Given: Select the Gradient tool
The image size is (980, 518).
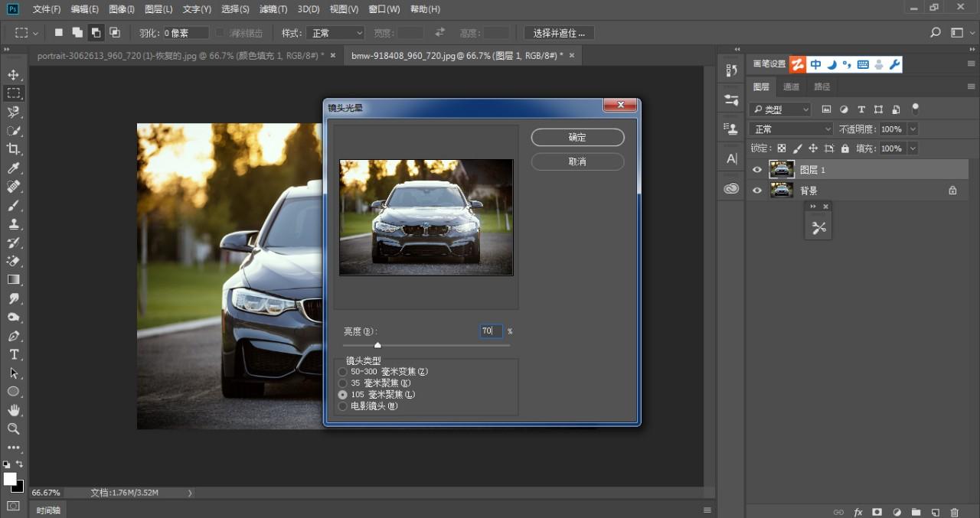Looking at the screenshot, I should point(13,280).
